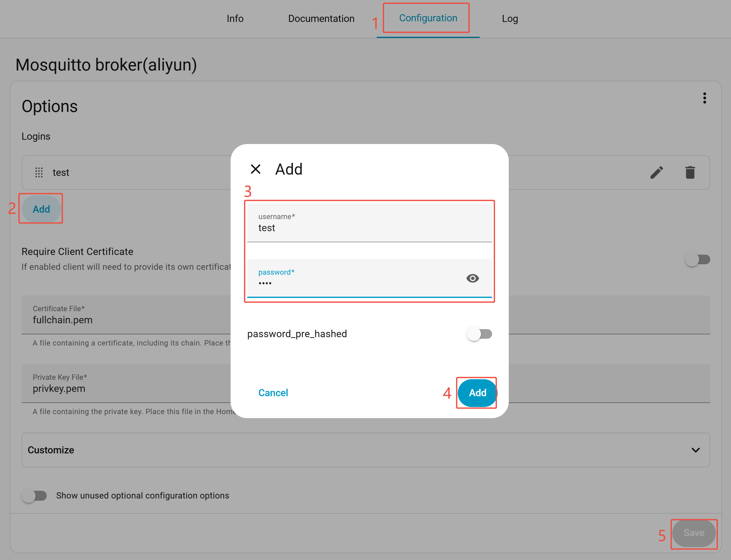Close the Add dialog with X icon
Image resolution: width=731 pixels, height=560 pixels.
click(255, 169)
